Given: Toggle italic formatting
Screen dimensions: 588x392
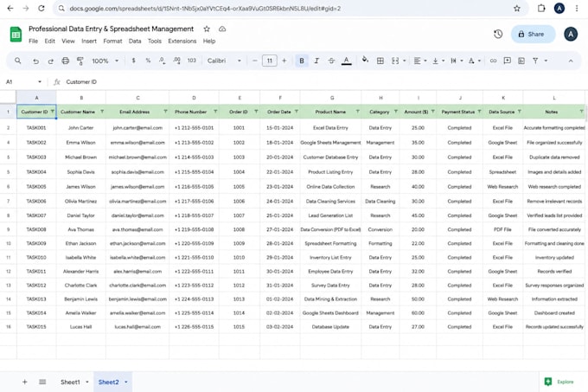Looking at the screenshot, I should pyautogui.click(x=316, y=61).
